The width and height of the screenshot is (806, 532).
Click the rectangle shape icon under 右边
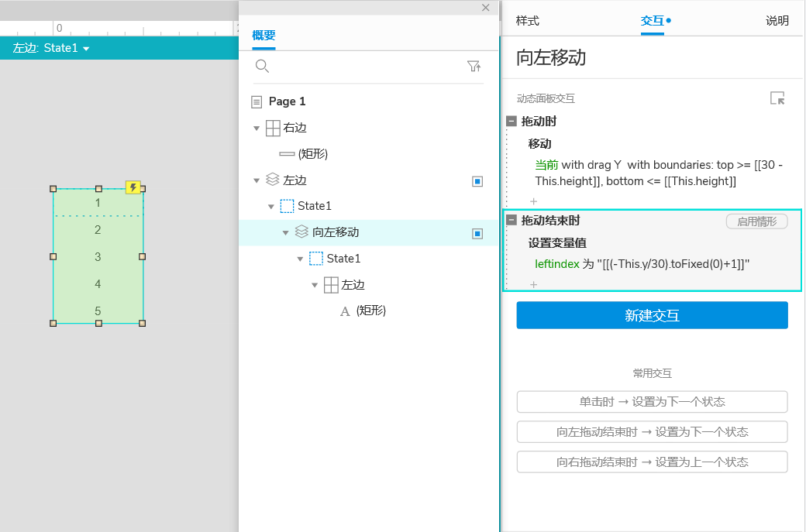(287, 153)
